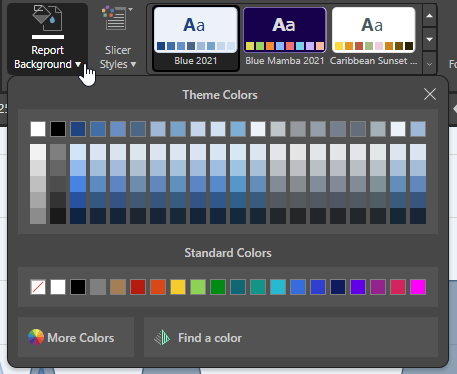
Task: Apply the Blue 2021 theme
Action: pyautogui.click(x=196, y=38)
